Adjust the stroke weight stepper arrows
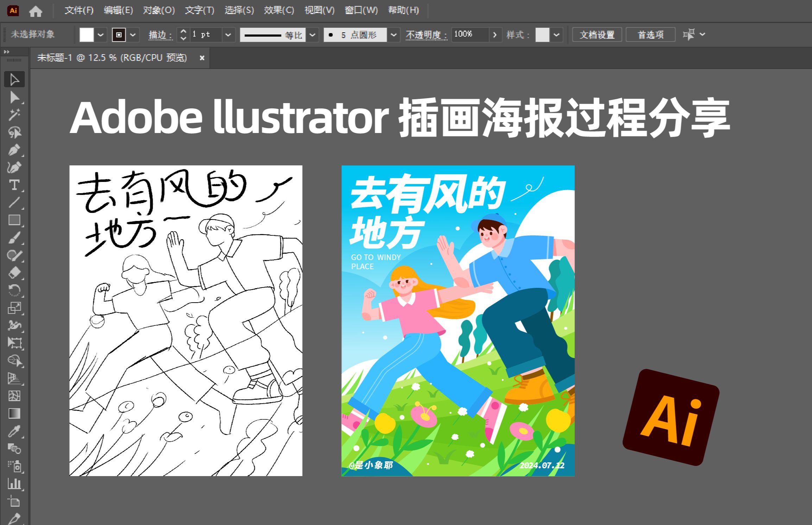The image size is (812, 525). (183, 35)
